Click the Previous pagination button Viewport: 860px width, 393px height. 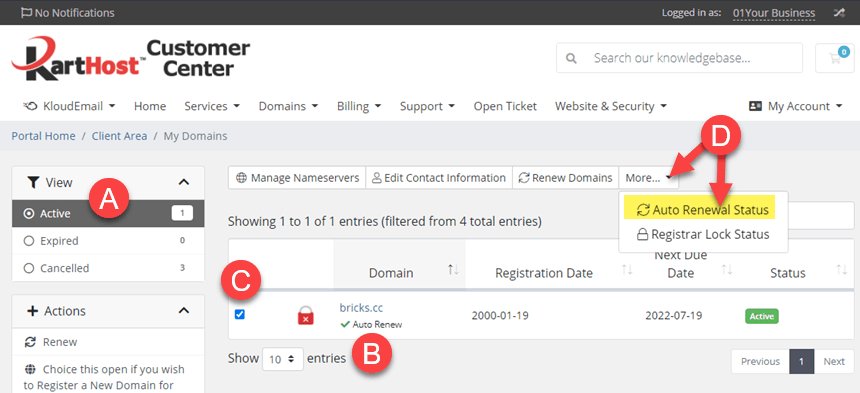[760, 361]
